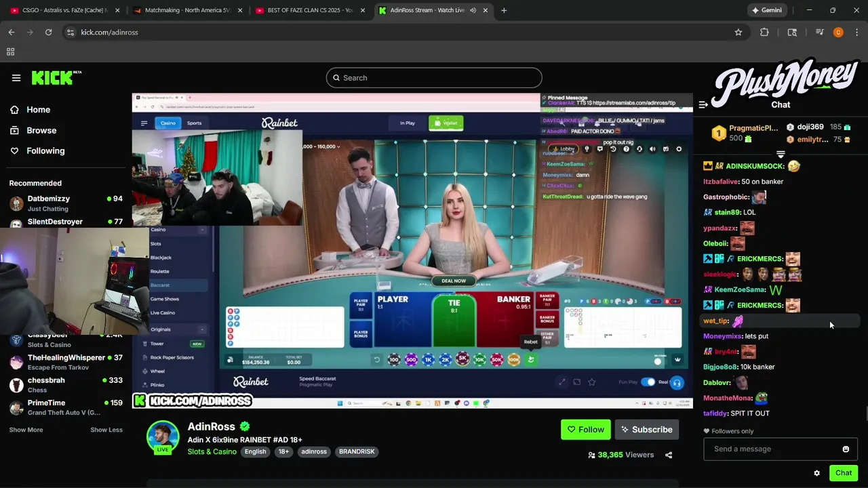Screen dimensions: 868x488
Task: Click Show Less in recommended
Action: pos(106,430)
